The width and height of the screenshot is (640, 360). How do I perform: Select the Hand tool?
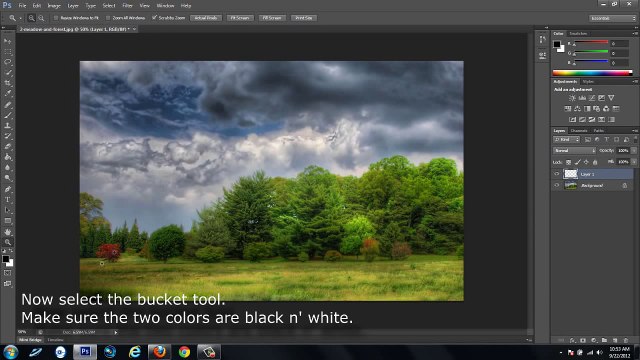pos(7,231)
